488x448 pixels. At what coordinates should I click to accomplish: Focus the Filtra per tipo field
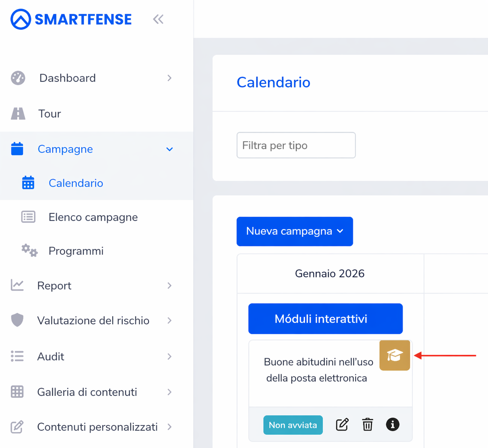click(296, 145)
